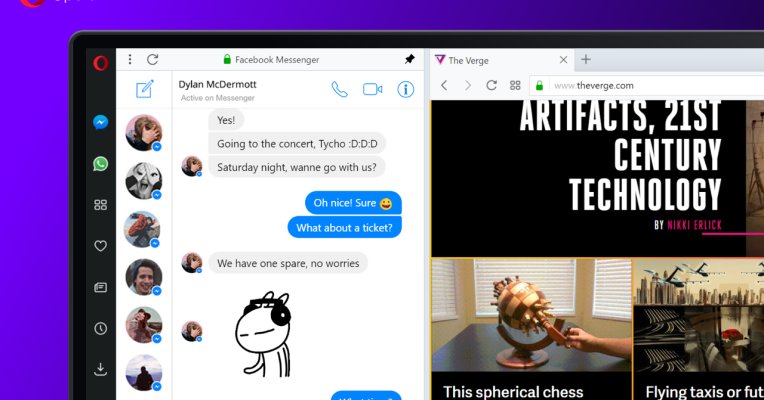Open conversation info for Dylan McDermott
764x400 pixels.
pyautogui.click(x=405, y=89)
